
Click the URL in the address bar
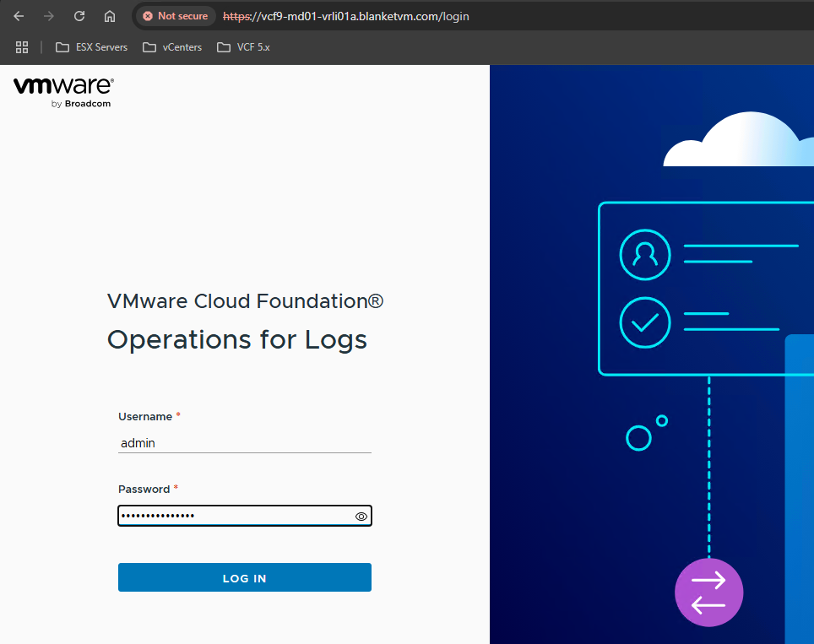[x=346, y=16]
